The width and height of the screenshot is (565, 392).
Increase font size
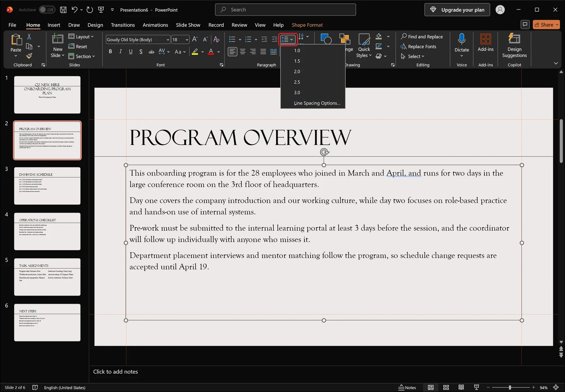tap(195, 40)
